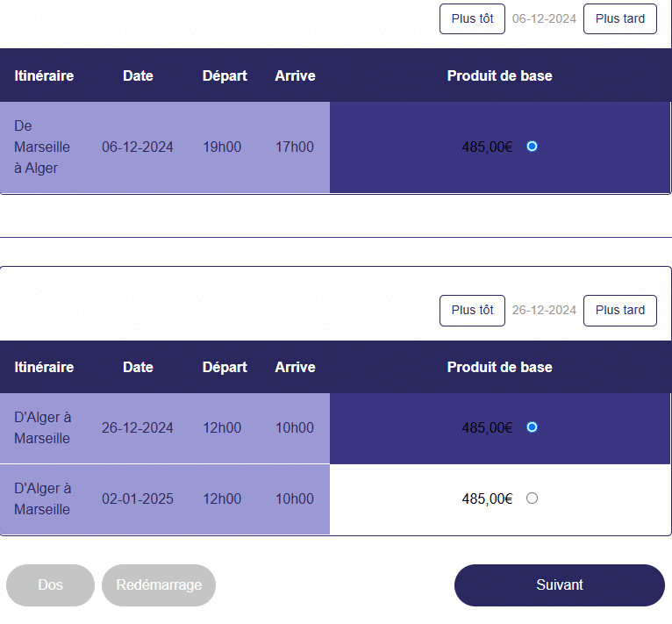
Task: Select 02-01-2025 return fare radio button
Action: (532, 498)
